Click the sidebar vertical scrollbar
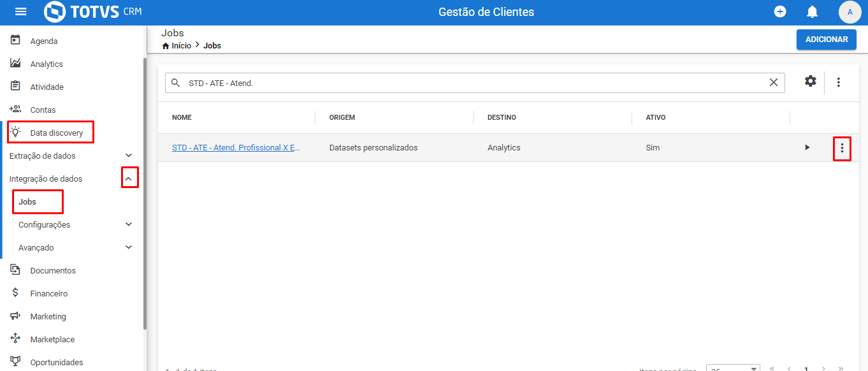The width and height of the screenshot is (868, 371). (145, 193)
